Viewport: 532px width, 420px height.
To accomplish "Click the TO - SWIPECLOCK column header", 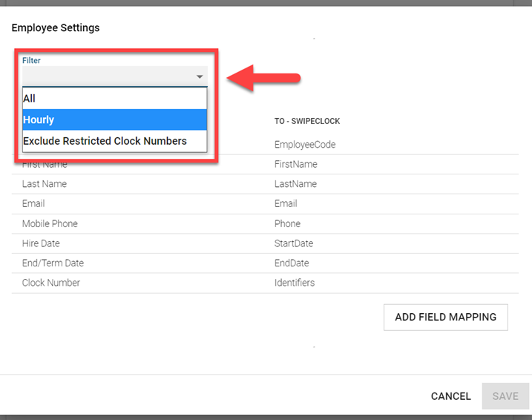I will tap(307, 121).
